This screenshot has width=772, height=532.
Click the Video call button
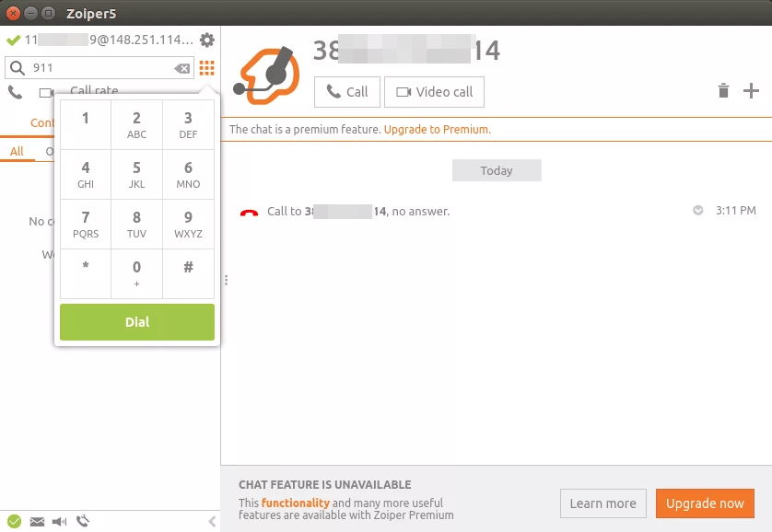pos(434,92)
